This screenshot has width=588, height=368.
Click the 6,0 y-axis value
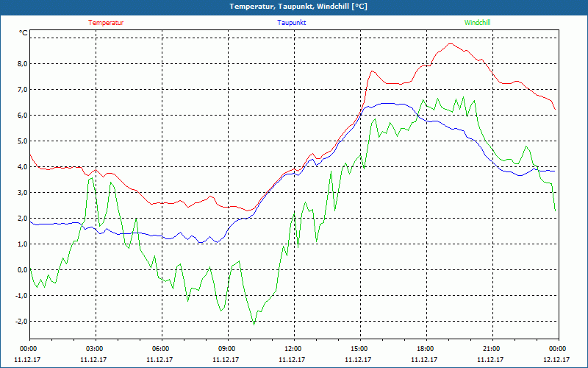(23, 116)
